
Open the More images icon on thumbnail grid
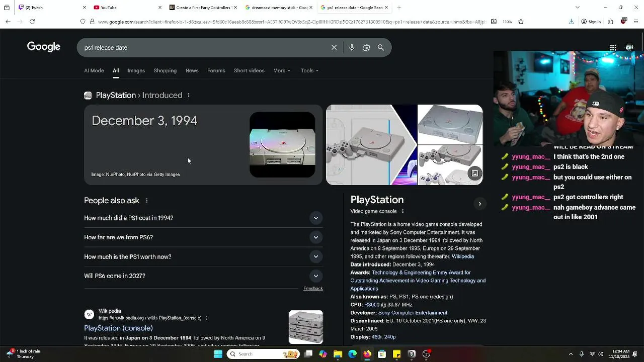click(x=474, y=173)
